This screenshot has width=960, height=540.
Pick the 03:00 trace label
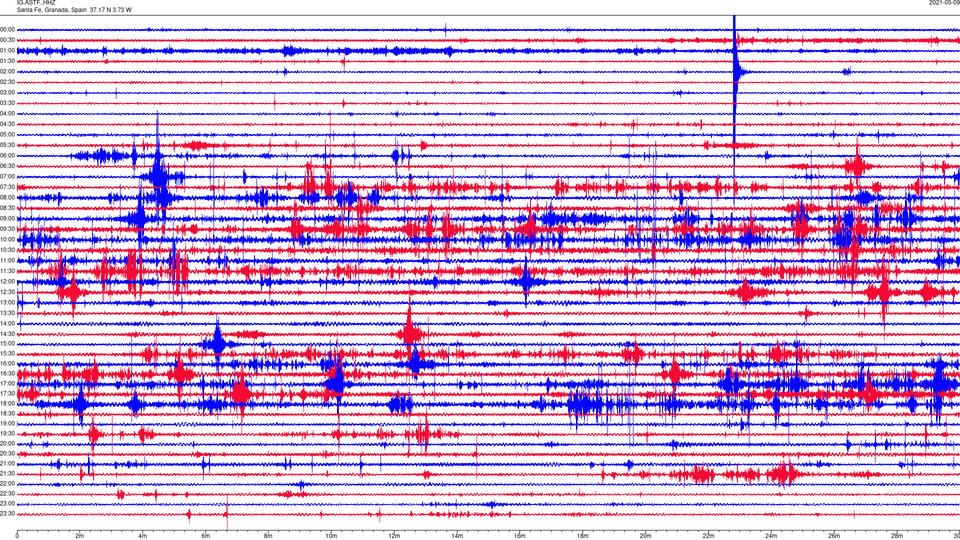(x=7, y=92)
